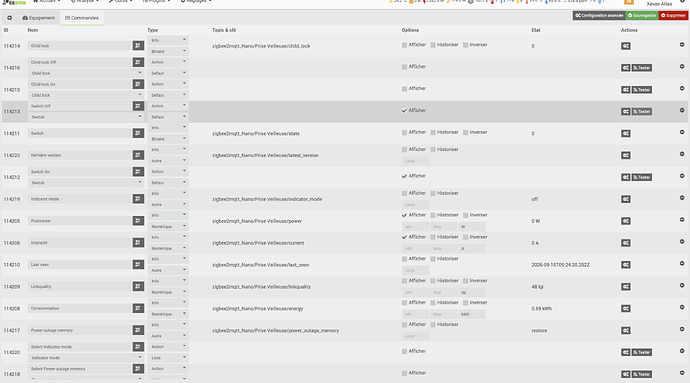Open configuration gears for Last seen row

point(625,265)
